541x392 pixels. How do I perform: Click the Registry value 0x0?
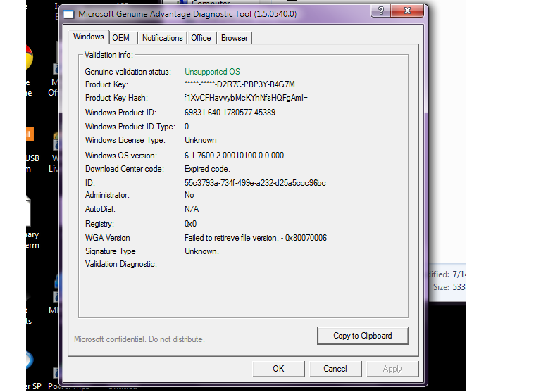tap(190, 224)
